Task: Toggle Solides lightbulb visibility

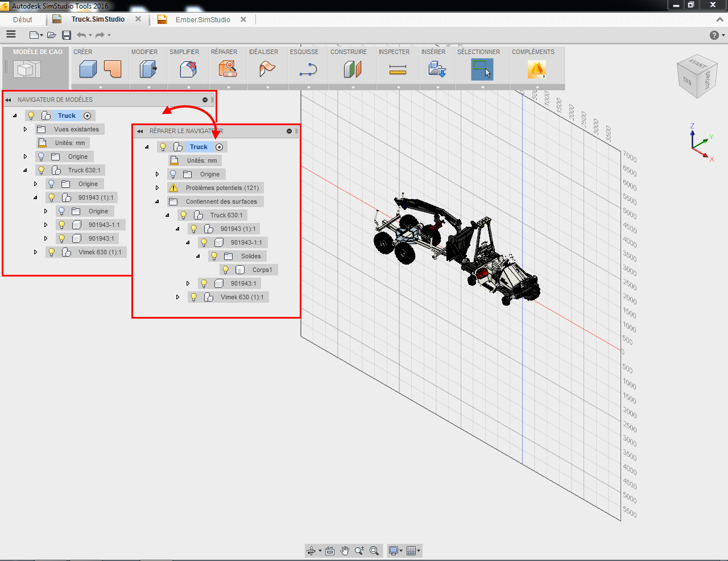Action: point(214,256)
